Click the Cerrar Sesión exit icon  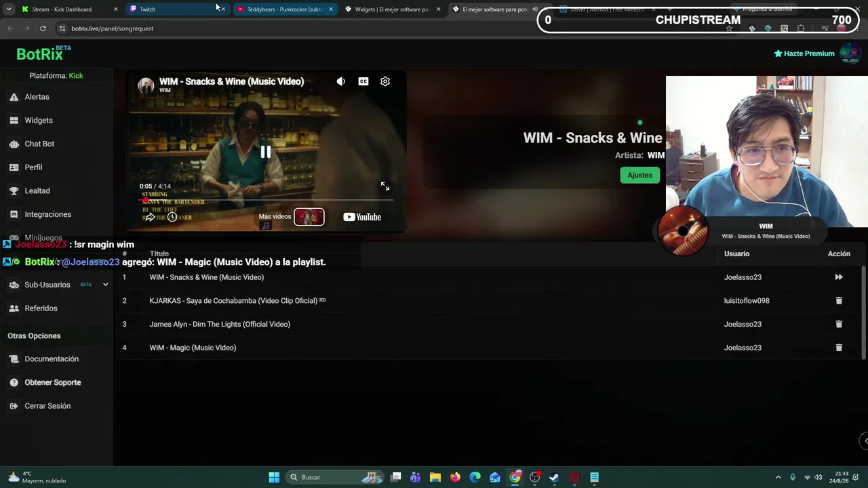(14, 406)
